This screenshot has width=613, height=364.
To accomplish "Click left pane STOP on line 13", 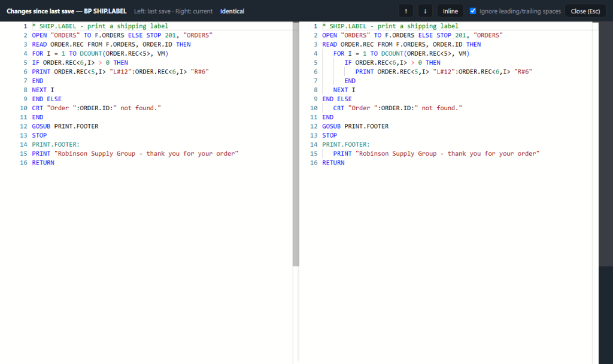I will (x=40, y=135).
